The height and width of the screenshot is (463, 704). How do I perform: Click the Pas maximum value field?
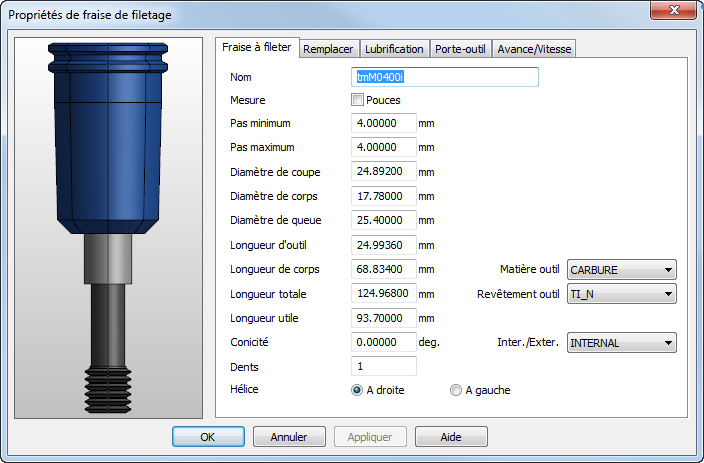tap(383, 147)
